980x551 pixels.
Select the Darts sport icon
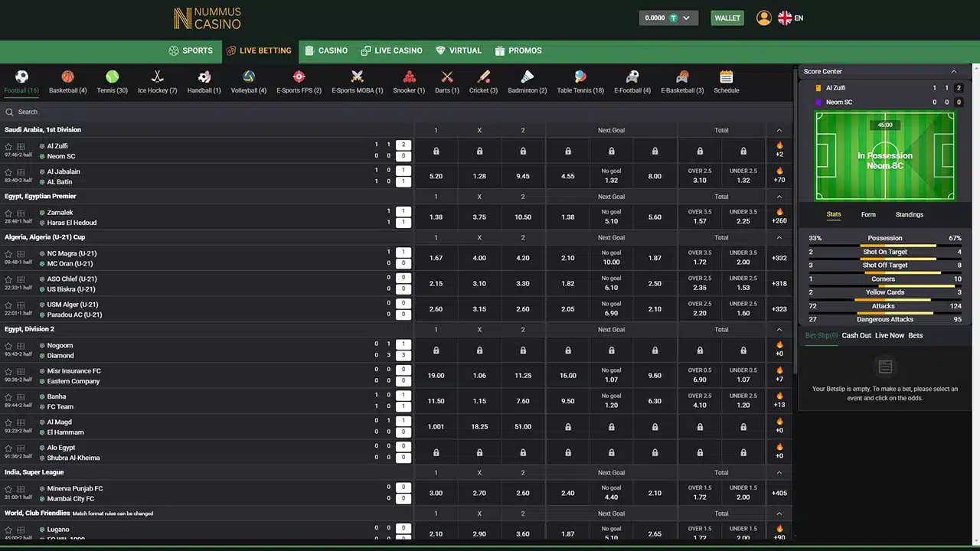(447, 77)
